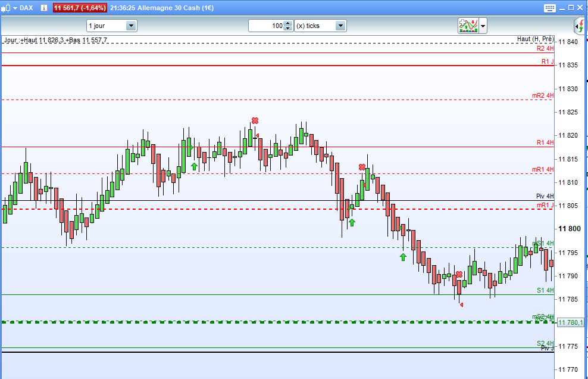Open the keyboard shortcuts icon in title bar
This screenshot has width=588, height=379.
tap(549, 8)
